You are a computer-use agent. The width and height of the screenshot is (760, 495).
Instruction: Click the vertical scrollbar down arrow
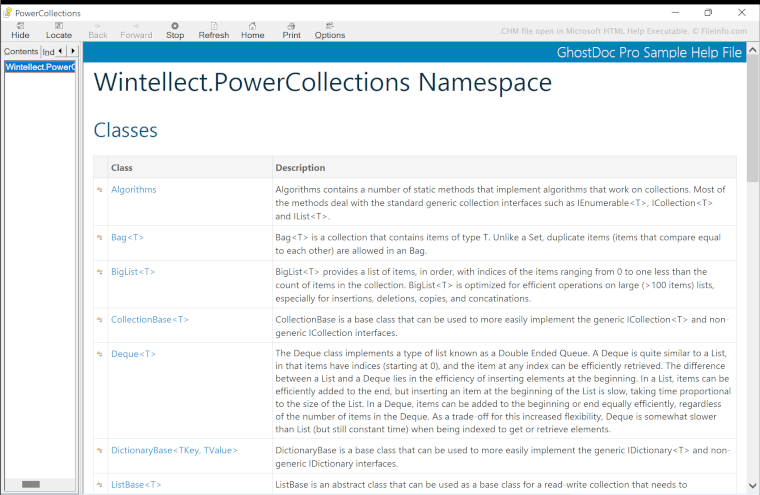pos(753,485)
